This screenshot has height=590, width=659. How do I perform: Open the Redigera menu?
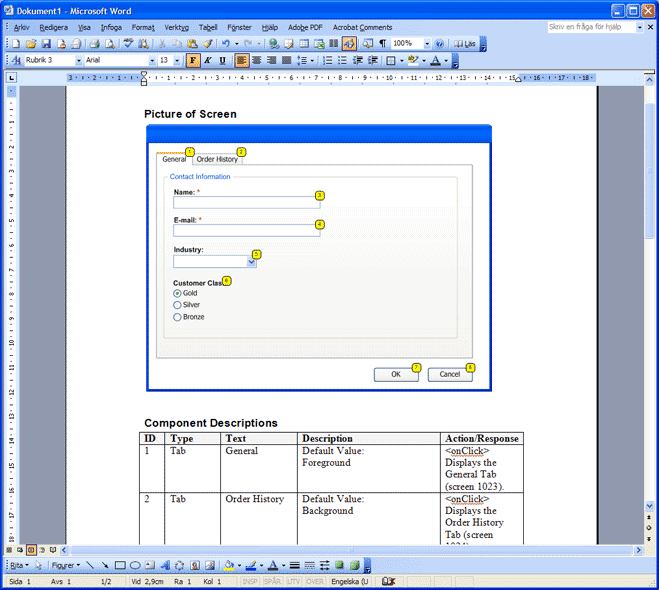[53, 28]
